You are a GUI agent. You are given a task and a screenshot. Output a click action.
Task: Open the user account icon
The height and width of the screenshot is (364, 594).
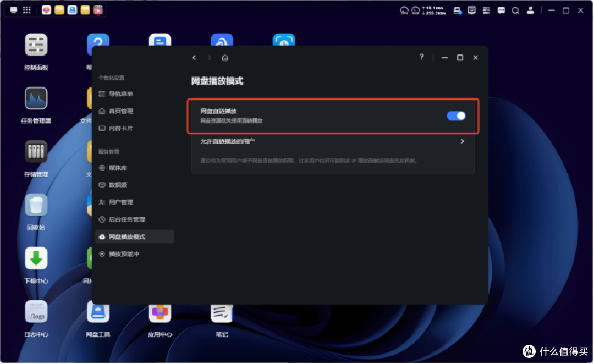point(530,10)
